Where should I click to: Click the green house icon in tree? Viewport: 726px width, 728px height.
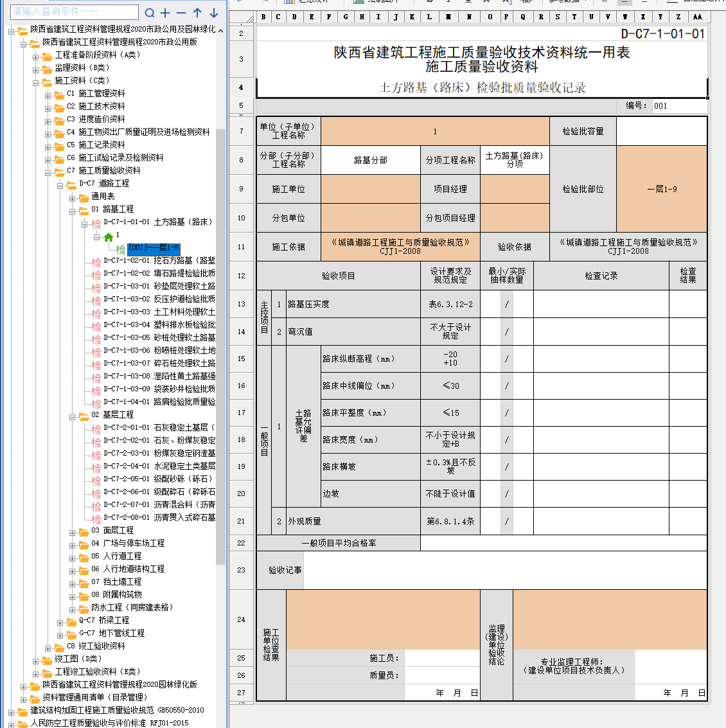click(109, 237)
